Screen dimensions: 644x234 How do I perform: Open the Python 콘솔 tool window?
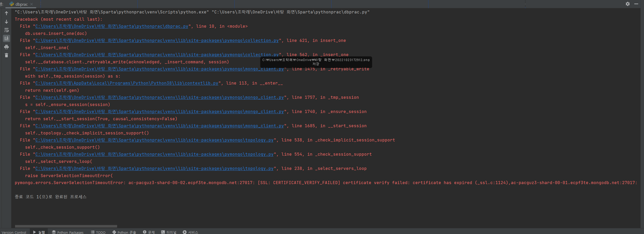tap(124, 232)
